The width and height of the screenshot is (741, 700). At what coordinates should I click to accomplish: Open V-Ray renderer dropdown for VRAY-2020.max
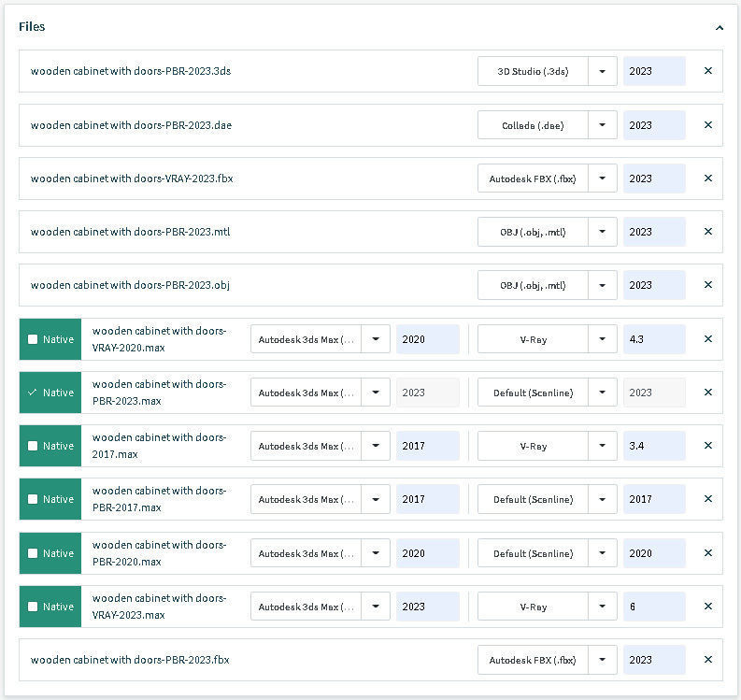pyautogui.click(x=602, y=339)
